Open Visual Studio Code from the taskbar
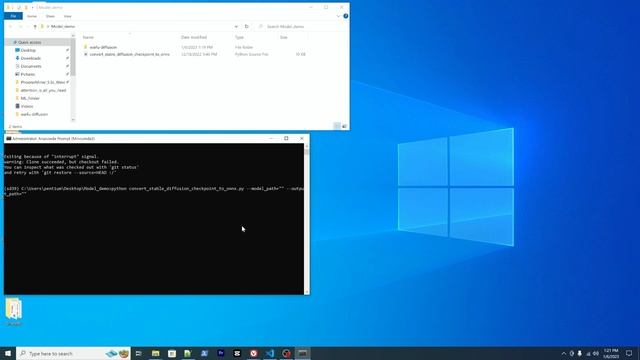 tap(270, 353)
